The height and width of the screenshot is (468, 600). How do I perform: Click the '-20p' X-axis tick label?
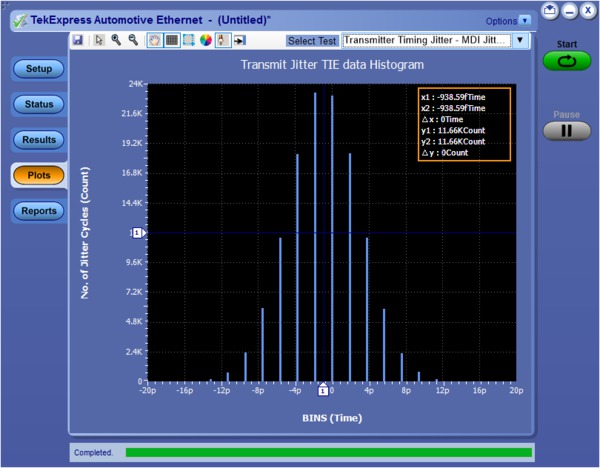(147, 391)
